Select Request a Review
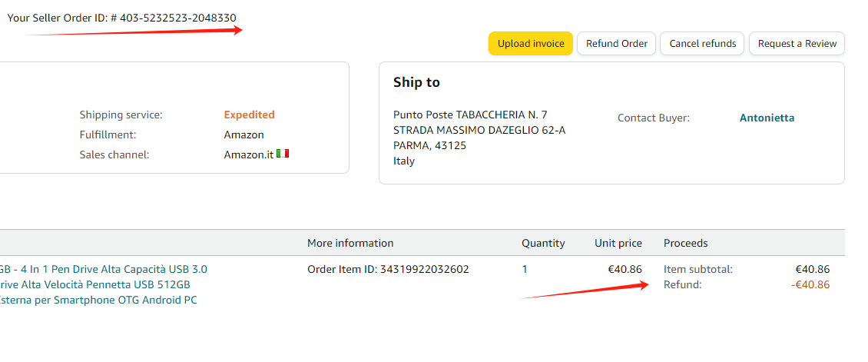The width and height of the screenshot is (868, 362). click(797, 44)
